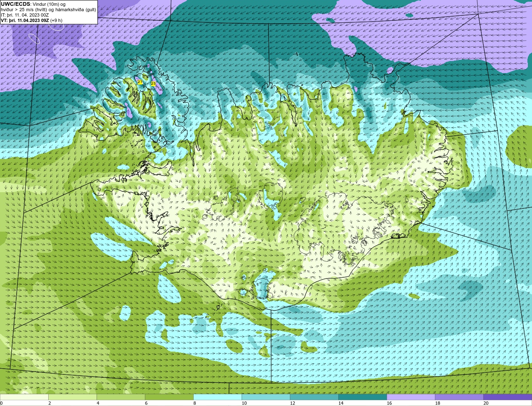Screen dimensions: 532x406
Task: Click the yellow gust marker labeled 25
Action: (153, 84)
